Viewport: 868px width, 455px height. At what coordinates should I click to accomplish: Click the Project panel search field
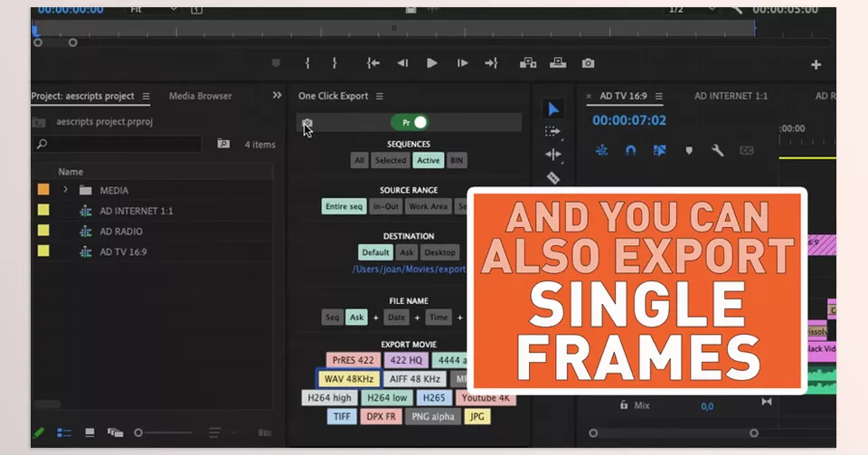click(x=118, y=144)
